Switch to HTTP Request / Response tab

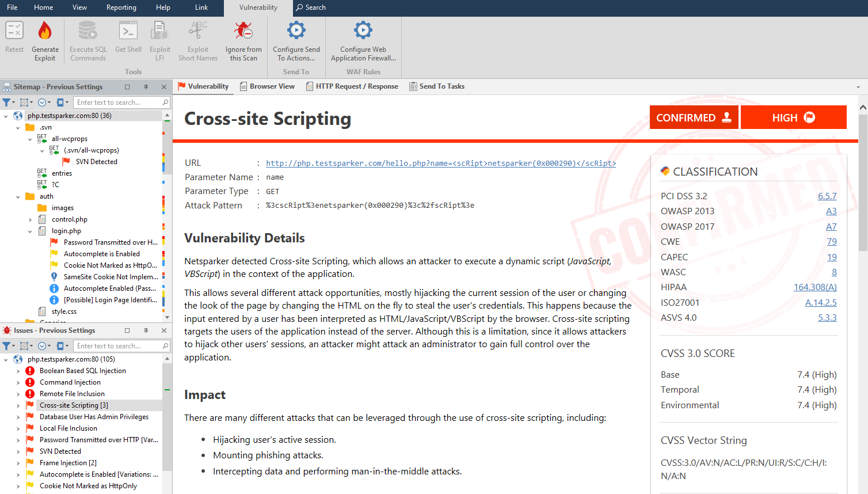352,86
